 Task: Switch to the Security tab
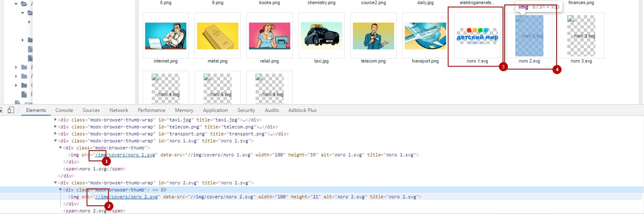click(246, 110)
